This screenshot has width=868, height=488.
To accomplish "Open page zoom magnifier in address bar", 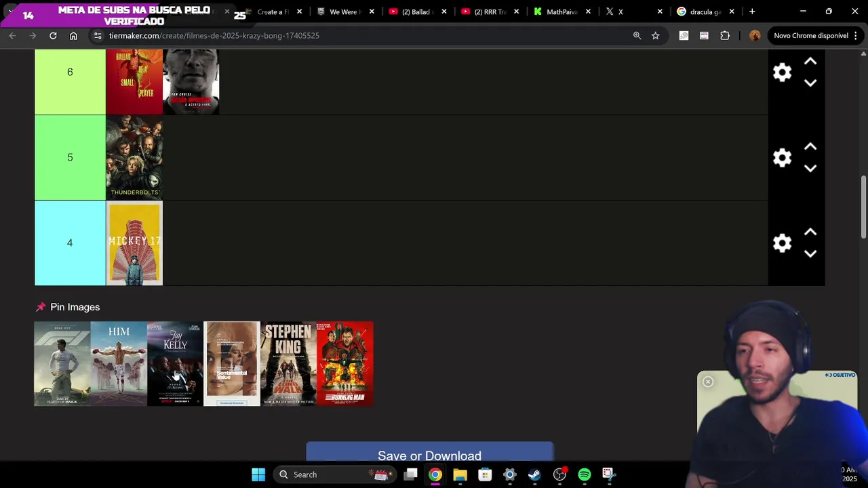I will (x=637, y=35).
